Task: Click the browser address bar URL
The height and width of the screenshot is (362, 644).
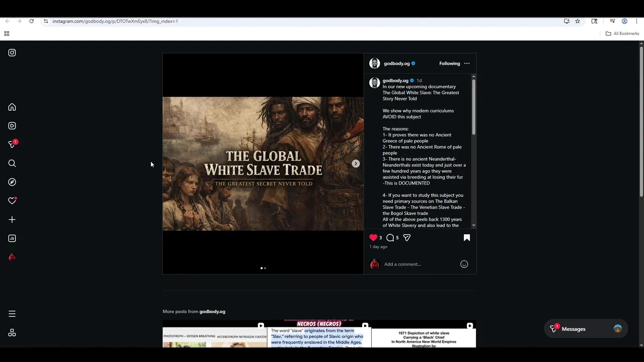Action: point(115,21)
